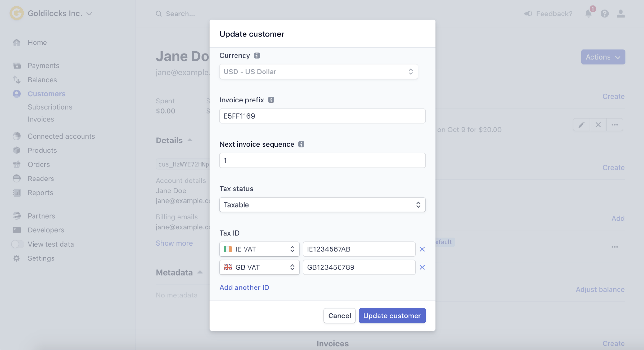This screenshot has height=350, width=644.
Task: Open the subscription overflow ellipsis menu icon
Action: click(615, 124)
